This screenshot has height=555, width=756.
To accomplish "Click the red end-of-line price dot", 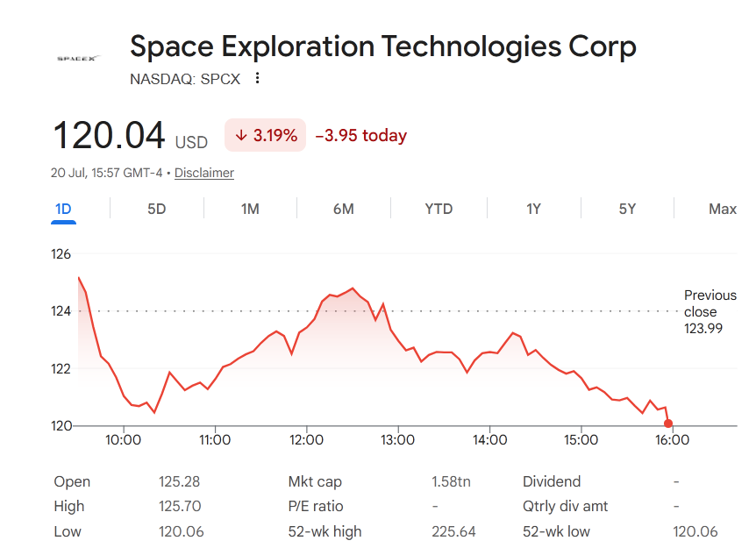I will [667, 423].
